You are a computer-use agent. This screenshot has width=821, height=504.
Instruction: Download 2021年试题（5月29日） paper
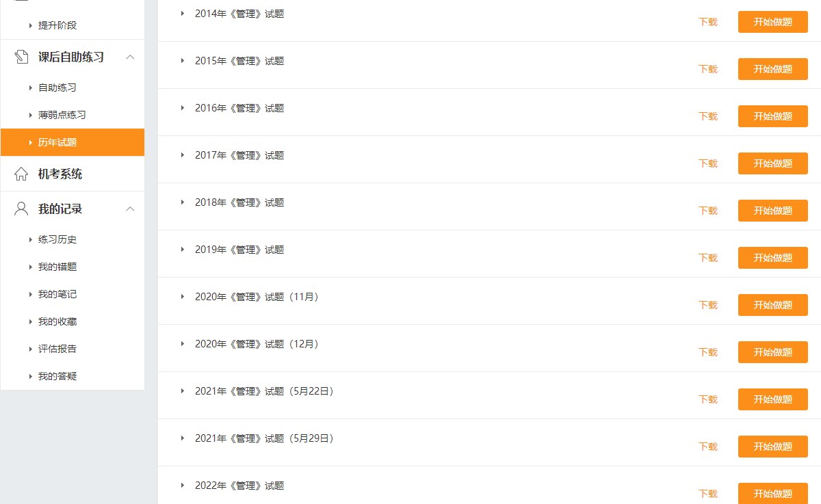tap(708, 447)
